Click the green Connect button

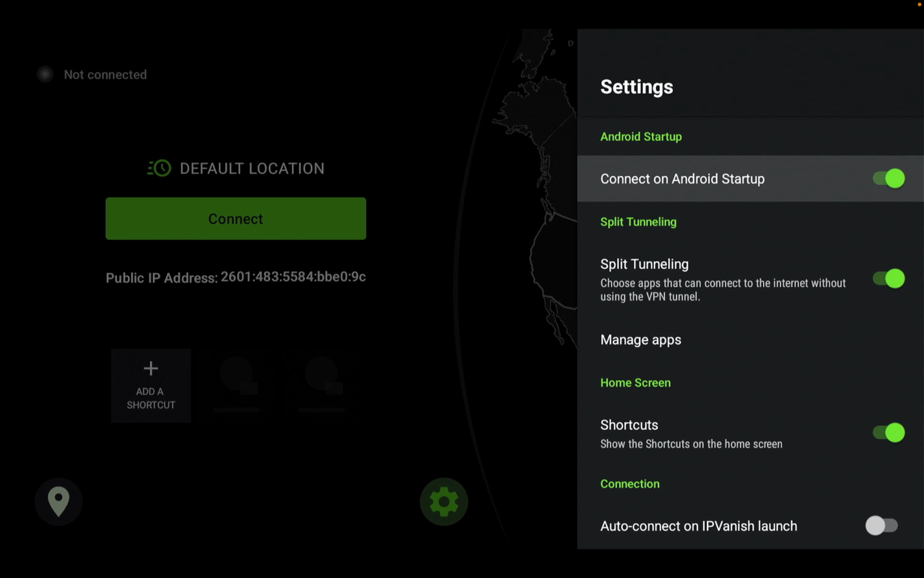pos(236,219)
